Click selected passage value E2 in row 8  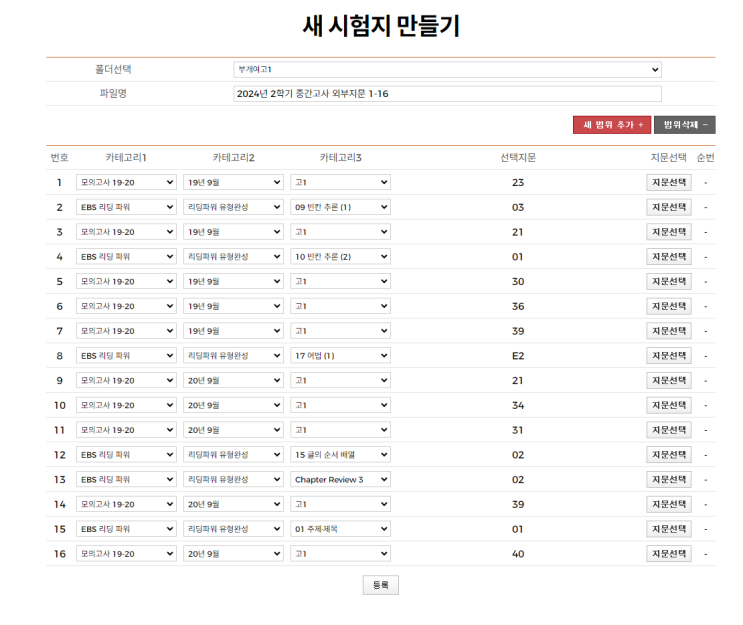coord(518,356)
